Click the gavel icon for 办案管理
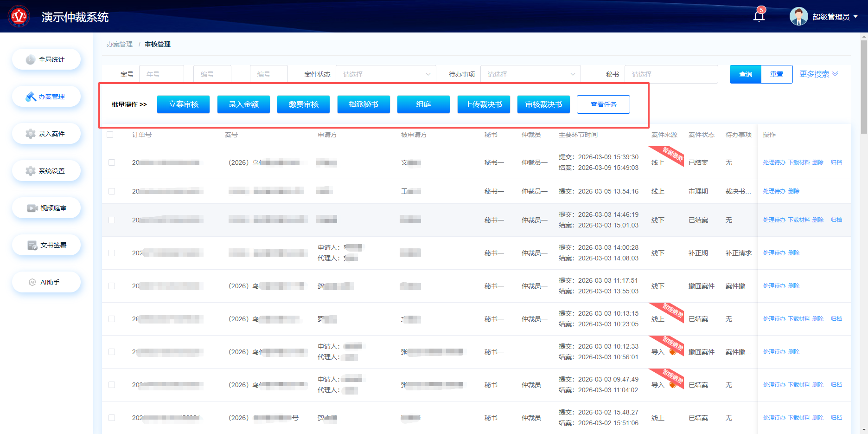 point(31,97)
